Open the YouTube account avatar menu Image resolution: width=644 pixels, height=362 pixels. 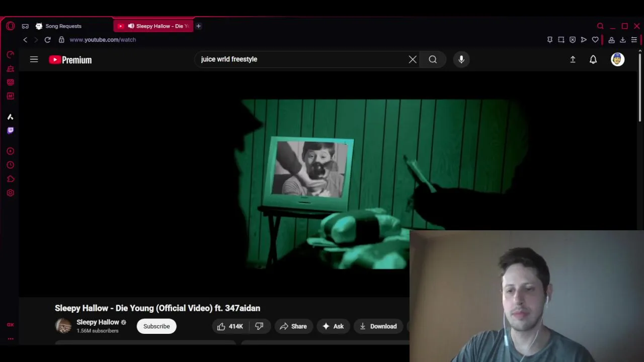click(x=618, y=59)
